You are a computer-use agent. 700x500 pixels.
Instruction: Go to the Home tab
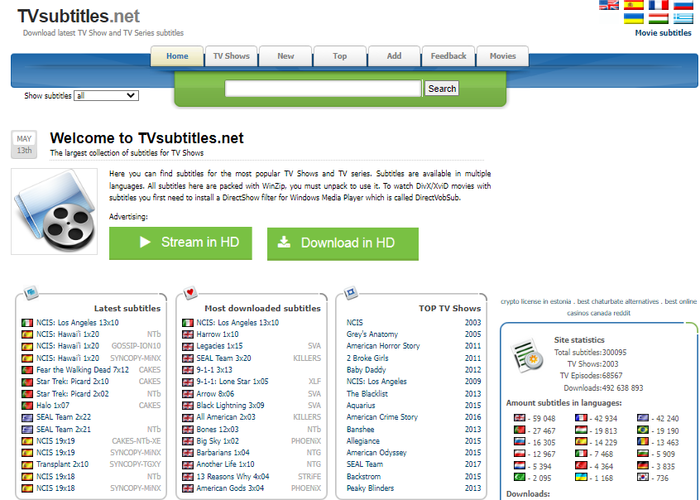[x=177, y=56]
